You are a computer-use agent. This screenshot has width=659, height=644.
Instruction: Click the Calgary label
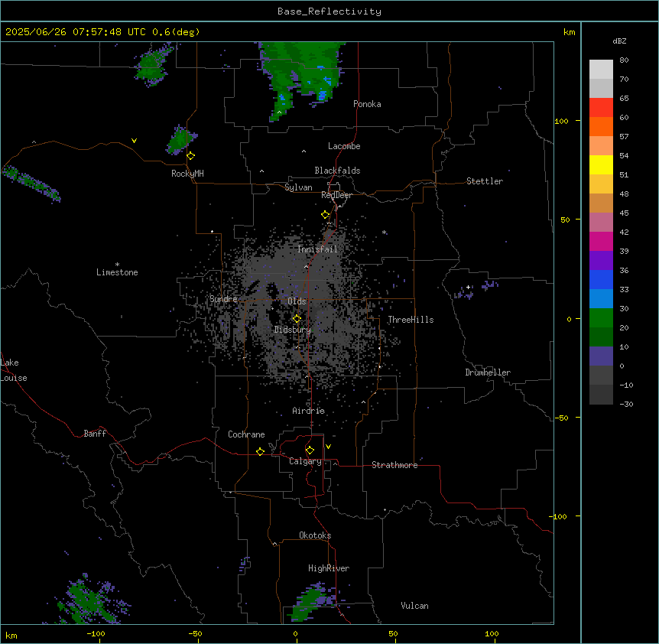(306, 461)
